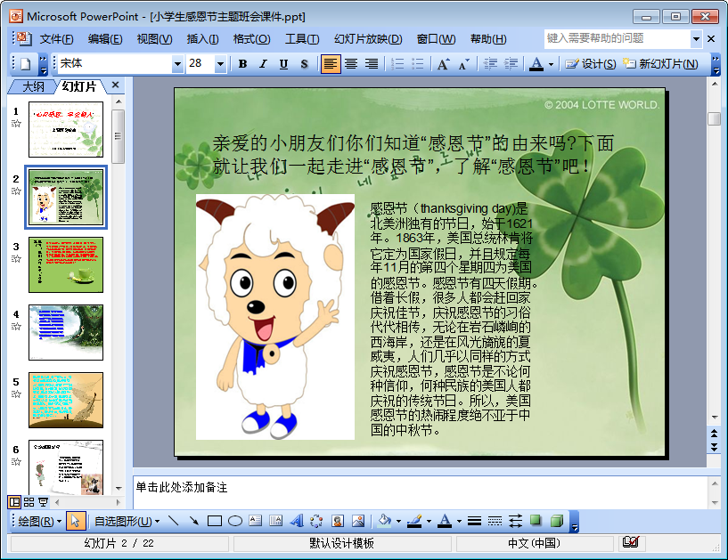Open the 自选图形(U) AutoShapes menu
The image size is (728, 560).
tap(127, 521)
